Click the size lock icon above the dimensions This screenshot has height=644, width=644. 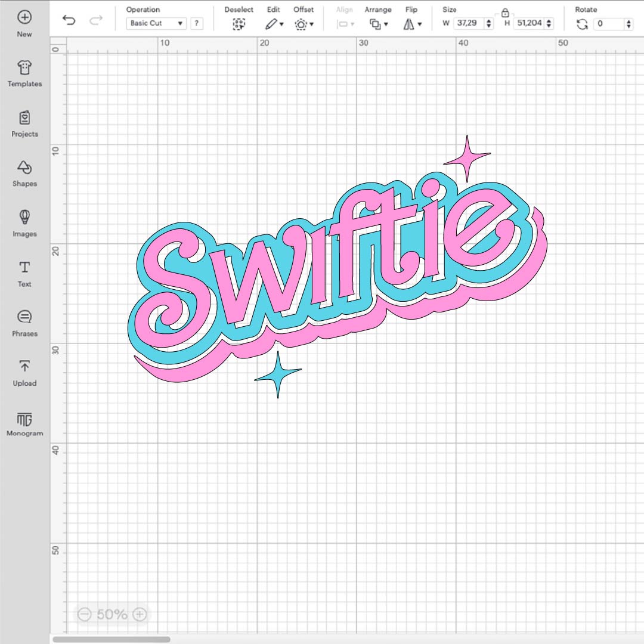click(505, 12)
